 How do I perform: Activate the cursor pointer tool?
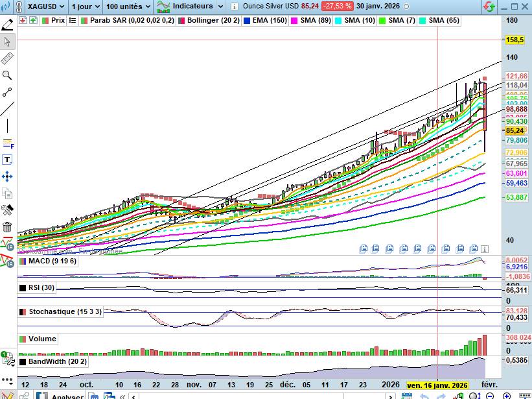tap(7, 42)
